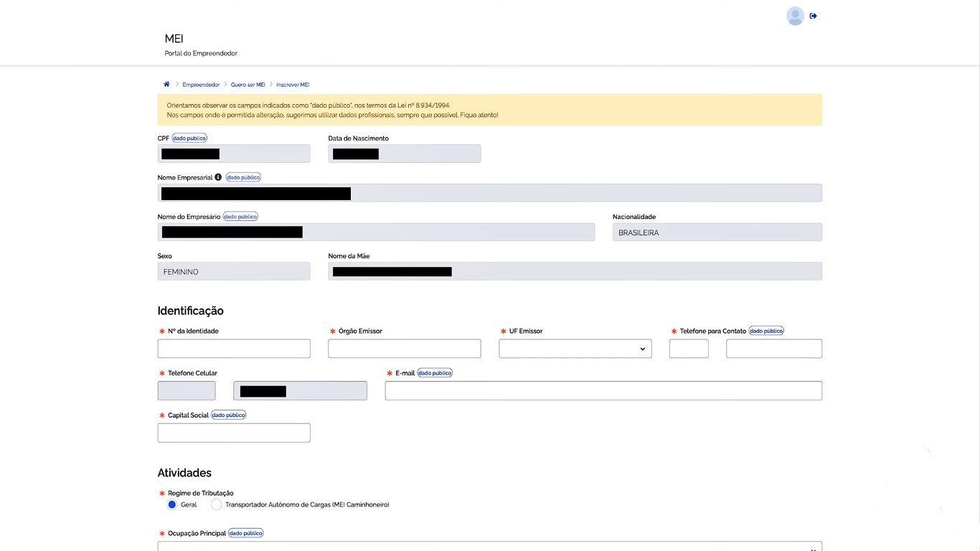Click the Nome Empresarial field
Screen dimensions: 980x551
point(490,193)
